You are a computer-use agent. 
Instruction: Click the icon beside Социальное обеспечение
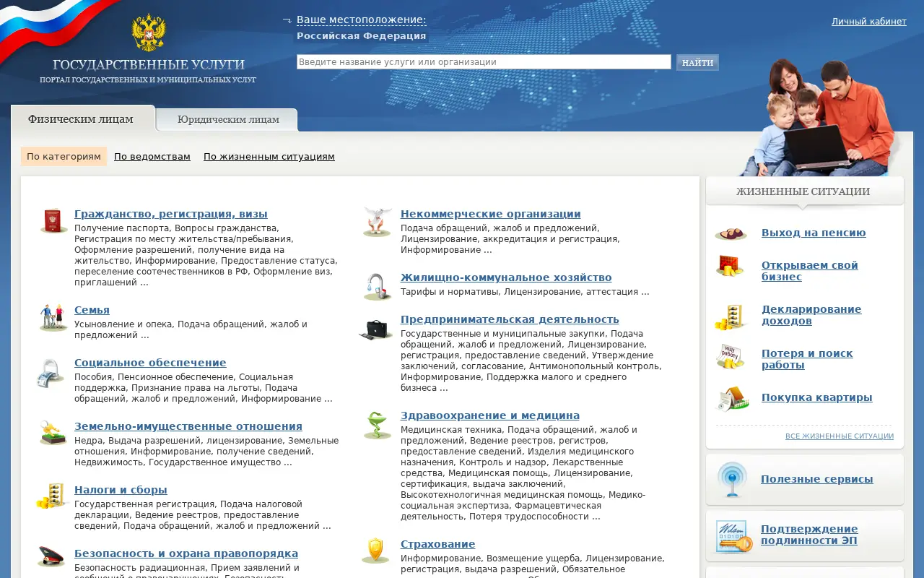(52, 374)
